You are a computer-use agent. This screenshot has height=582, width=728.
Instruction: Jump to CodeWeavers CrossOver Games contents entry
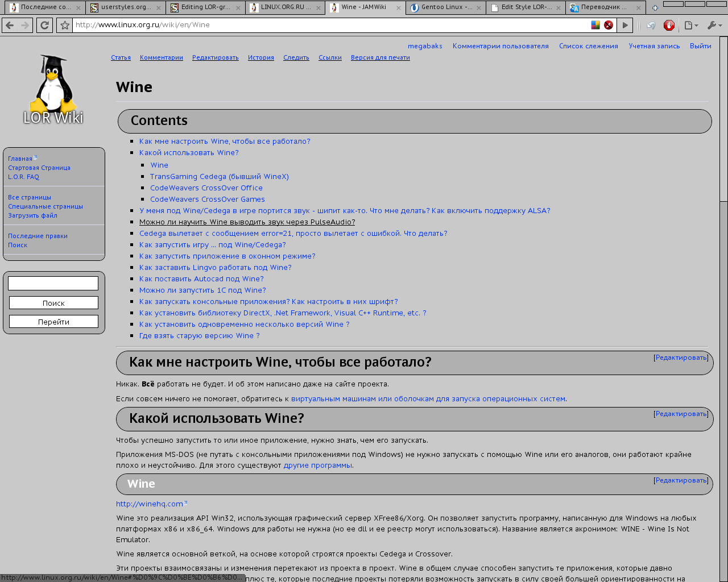[208, 199]
